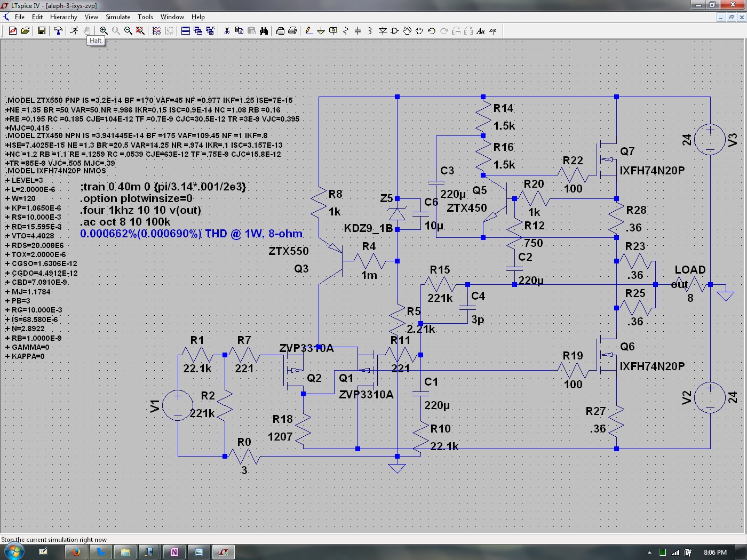The height and width of the screenshot is (560, 747).
Task: Run the simulation with running man icon
Action: point(74,31)
